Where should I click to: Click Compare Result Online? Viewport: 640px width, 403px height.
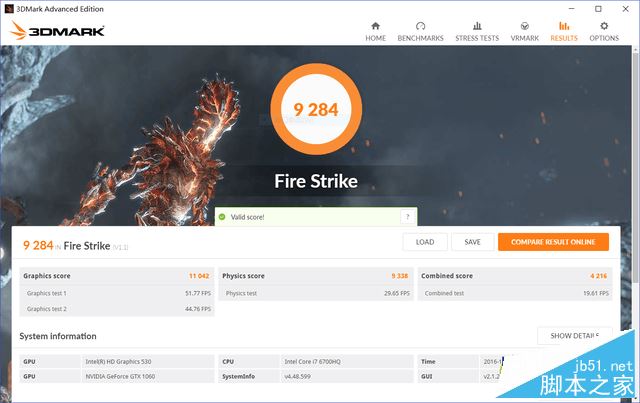point(553,242)
